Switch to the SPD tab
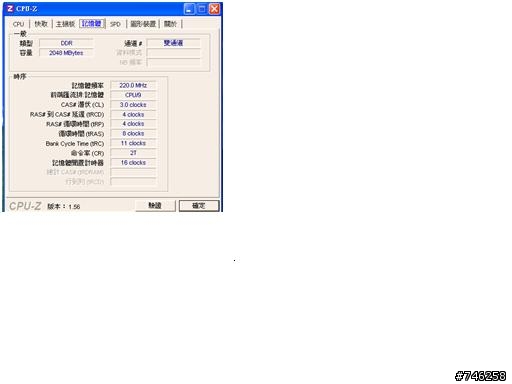 pyautogui.click(x=115, y=24)
